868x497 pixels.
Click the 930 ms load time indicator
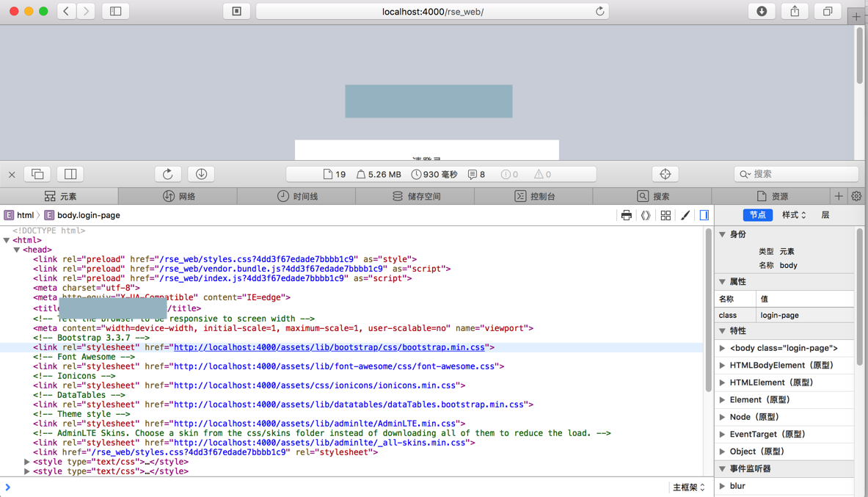(x=434, y=175)
